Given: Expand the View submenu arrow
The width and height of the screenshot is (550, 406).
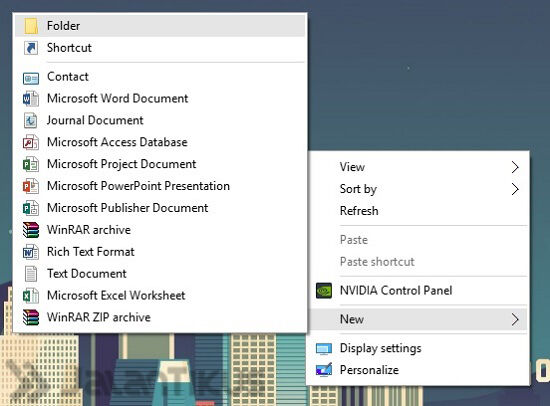Looking at the screenshot, I should point(515,167).
